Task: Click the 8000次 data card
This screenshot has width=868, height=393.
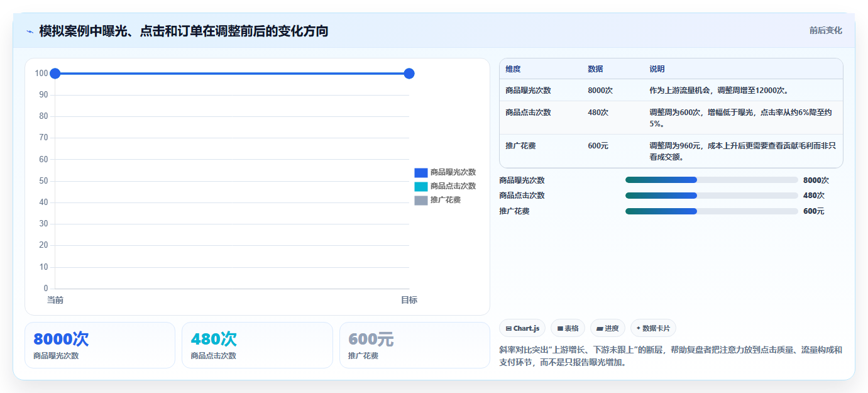Action: click(x=100, y=345)
